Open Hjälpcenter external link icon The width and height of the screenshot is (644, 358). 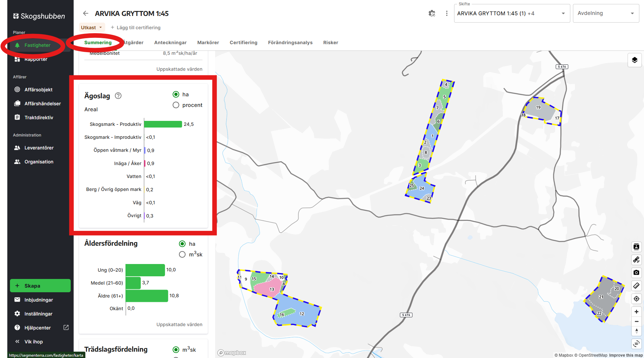(x=66, y=328)
